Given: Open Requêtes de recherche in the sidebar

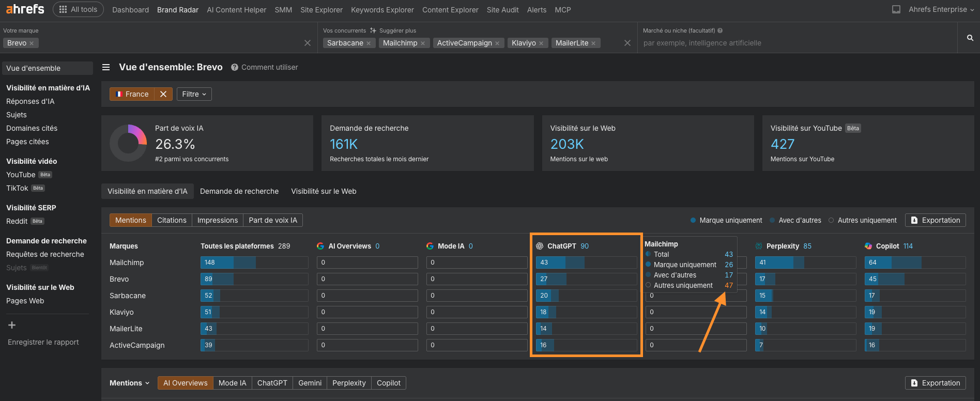Looking at the screenshot, I should pyautogui.click(x=45, y=254).
